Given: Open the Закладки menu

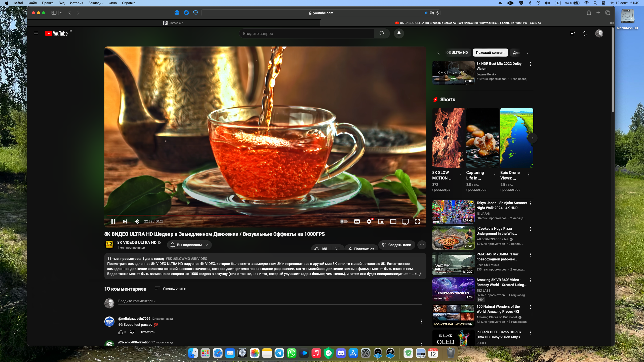Looking at the screenshot, I should coord(96,3).
